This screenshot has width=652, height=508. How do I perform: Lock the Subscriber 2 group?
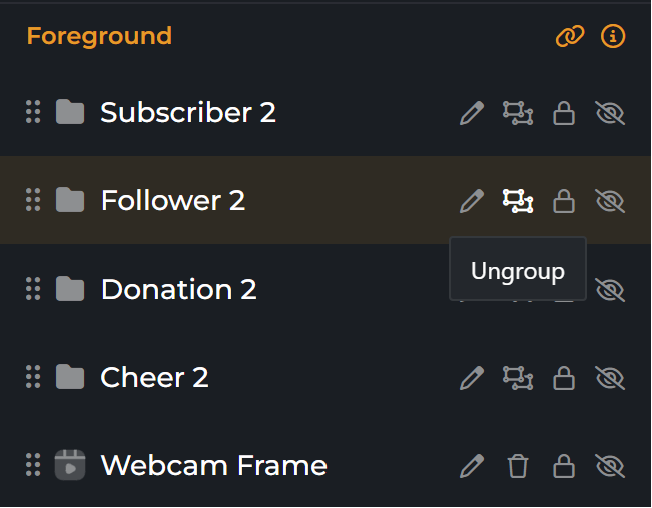pos(564,113)
